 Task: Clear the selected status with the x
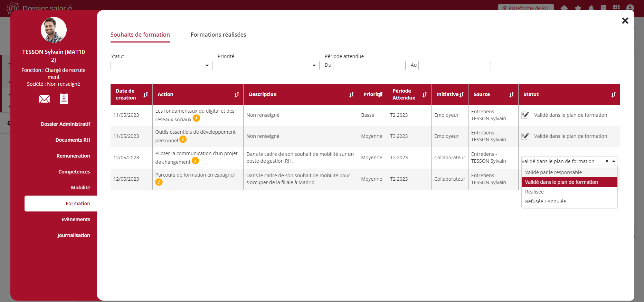coord(607,161)
